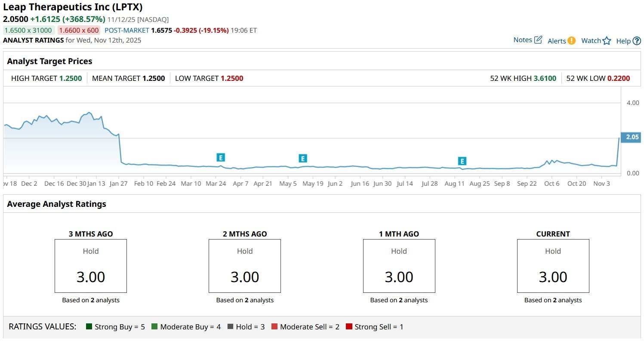644x341 pixels.
Task: Open the Help question mark icon
Action: click(x=637, y=41)
